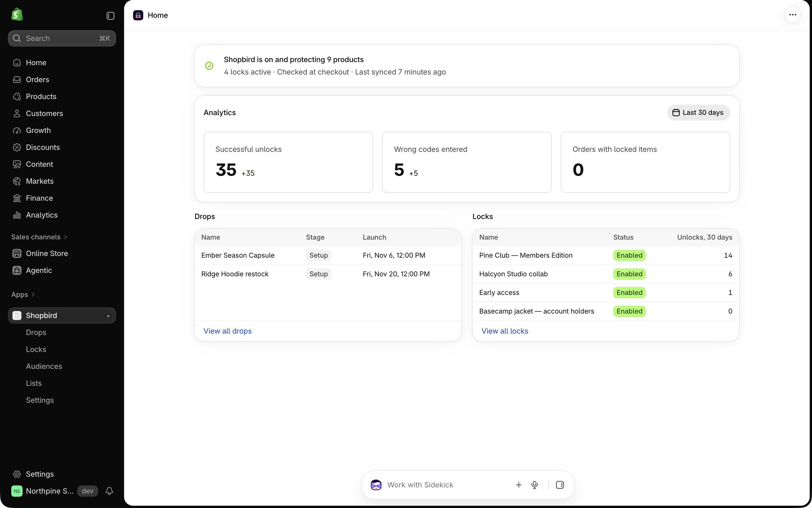Open Audiences under Shopbird
The image size is (812, 508).
point(44,366)
